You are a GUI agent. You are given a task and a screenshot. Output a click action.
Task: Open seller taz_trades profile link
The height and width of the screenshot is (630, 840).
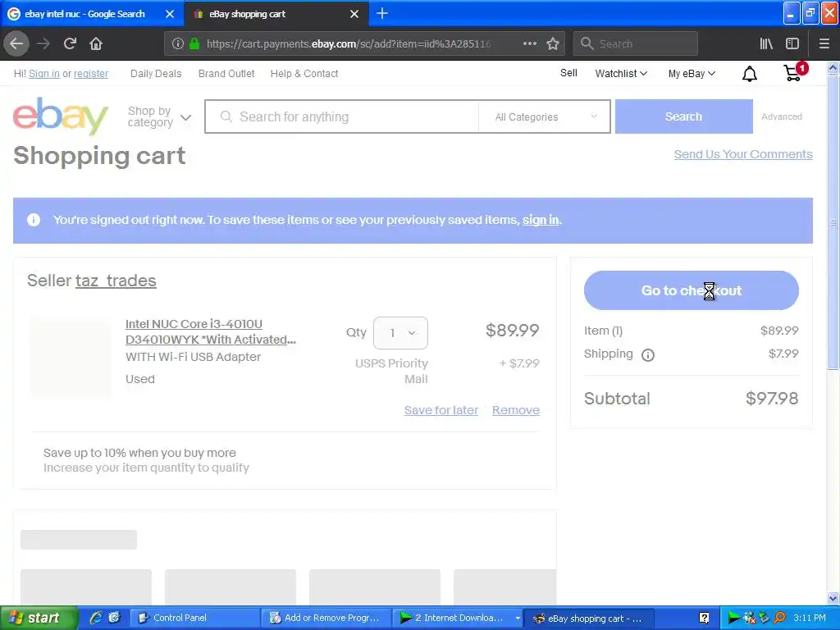(x=116, y=281)
